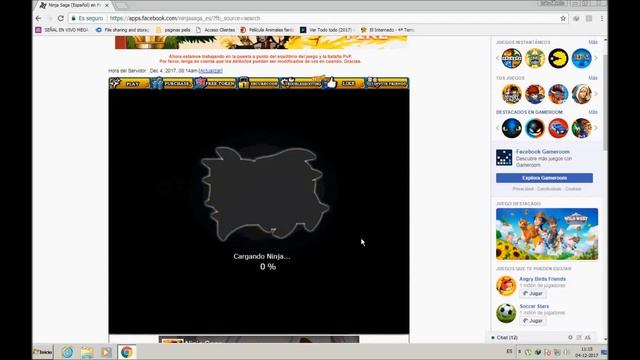
Task: Click the Invite Friends menu button
Action: click(387, 83)
